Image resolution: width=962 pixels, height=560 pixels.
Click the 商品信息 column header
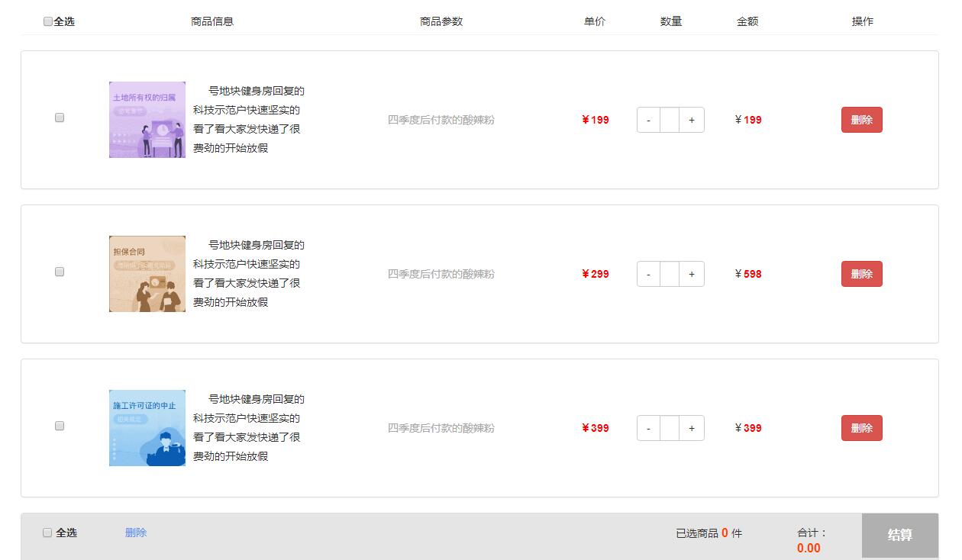pyautogui.click(x=211, y=21)
